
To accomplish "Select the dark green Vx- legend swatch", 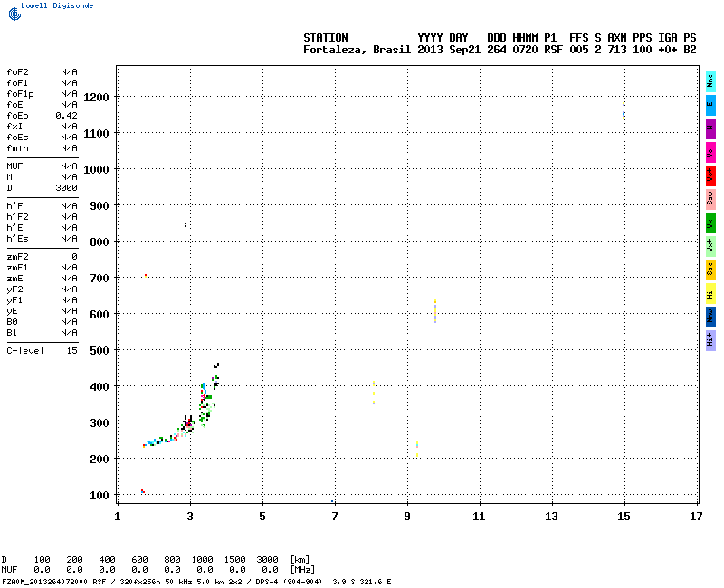I will (710, 223).
